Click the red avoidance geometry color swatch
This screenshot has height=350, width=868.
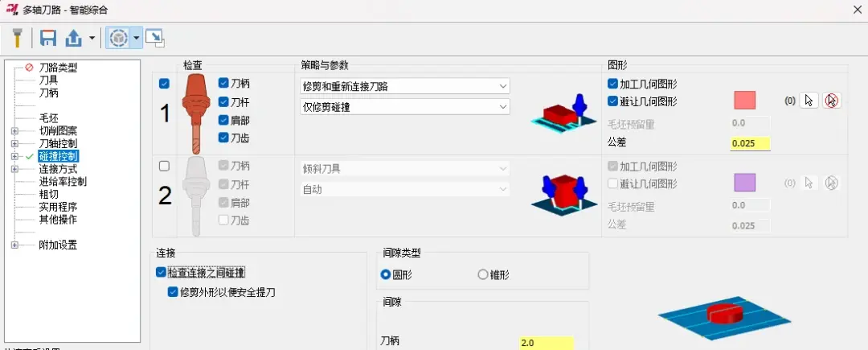pos(744,101)
